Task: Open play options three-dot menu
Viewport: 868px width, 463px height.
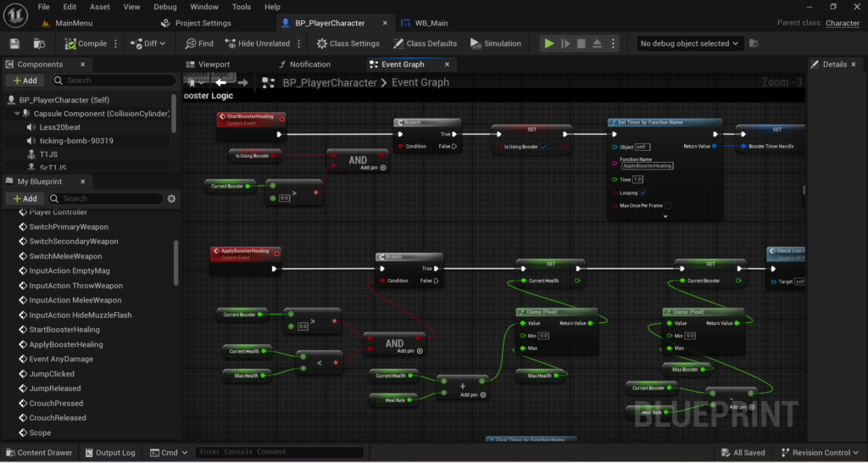Action: pyautogui.click(x=613, y=43)
